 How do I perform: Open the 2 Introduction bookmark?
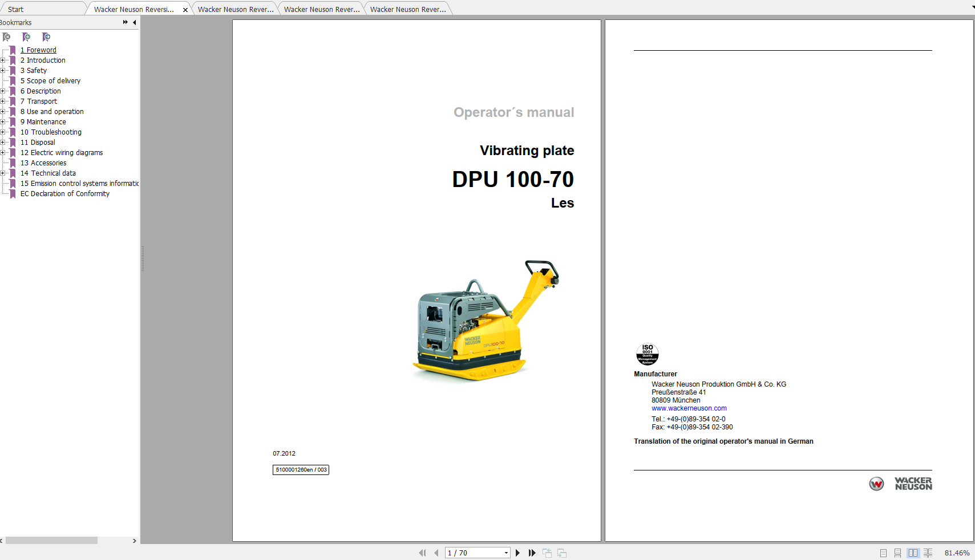pos(43,60)
